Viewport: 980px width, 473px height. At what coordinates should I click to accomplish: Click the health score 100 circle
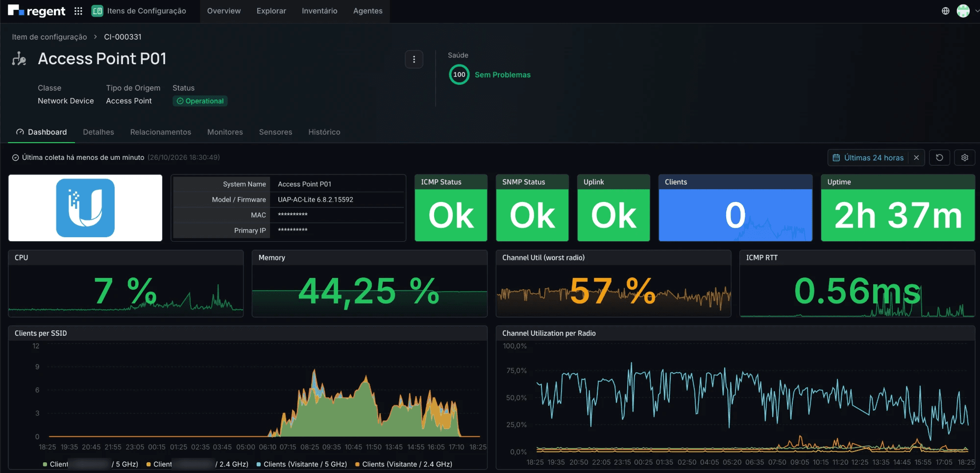pos(459,75)
